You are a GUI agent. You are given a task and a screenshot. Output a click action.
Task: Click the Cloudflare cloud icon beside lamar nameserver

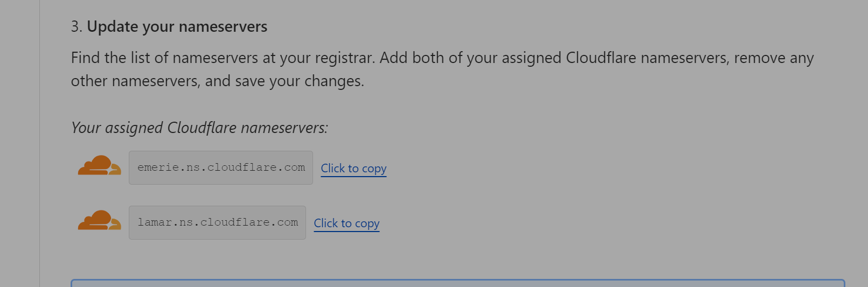click(x=99, y=221)
